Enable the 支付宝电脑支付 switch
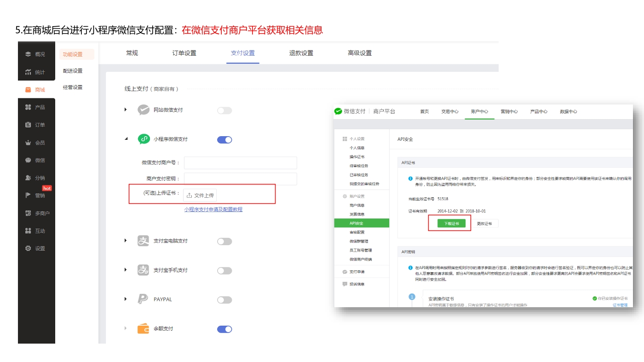Viewport: 644px width, 362px height. pyautogui.click(x=224, y=241)
